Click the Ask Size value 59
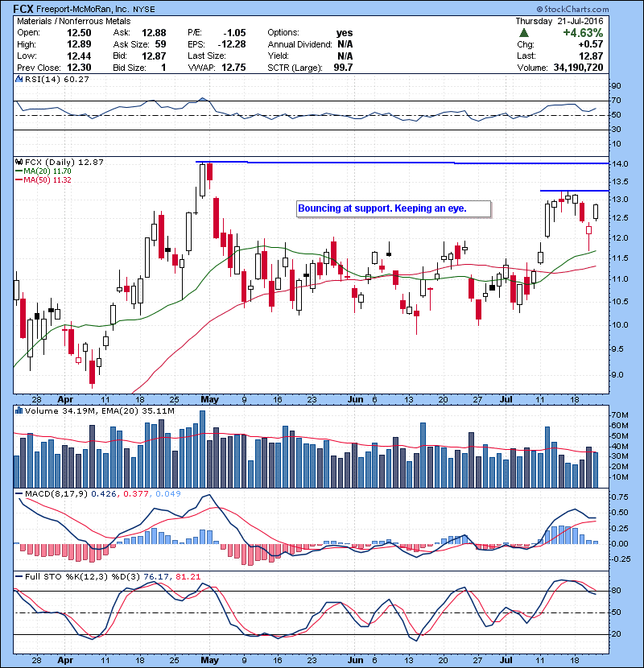Viewport: 644px width, 668px height. click(160, 44)
